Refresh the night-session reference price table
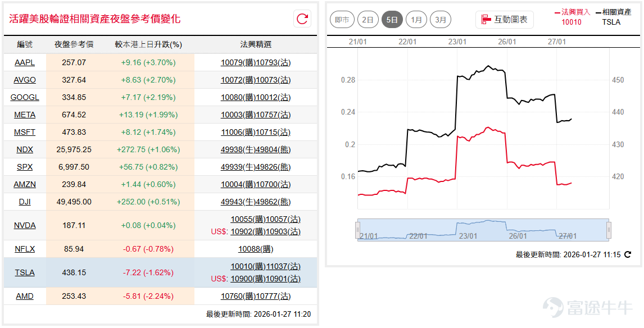The width and height of the screenshot is (644, 328). pos(302,19)
